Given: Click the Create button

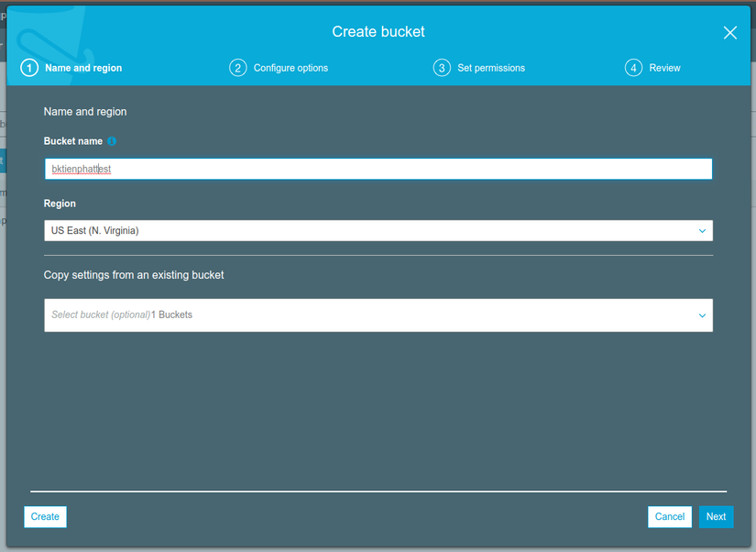Looking at the screenshot, I should (x=45, y=517).
